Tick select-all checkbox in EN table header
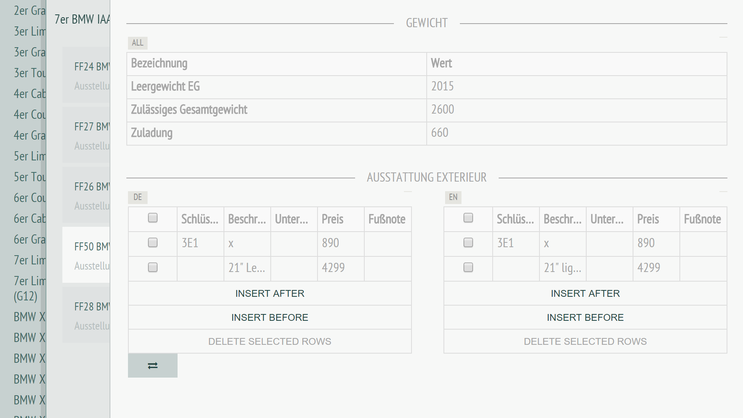This screenshot has width=743, height=418. (x=468, y=218)
